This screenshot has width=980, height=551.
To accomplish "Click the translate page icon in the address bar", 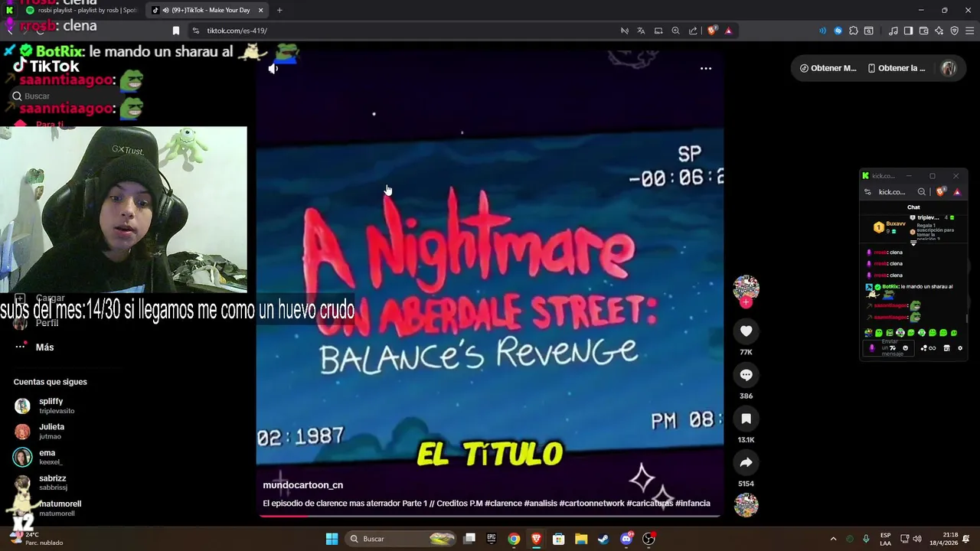I will point(641,31).
